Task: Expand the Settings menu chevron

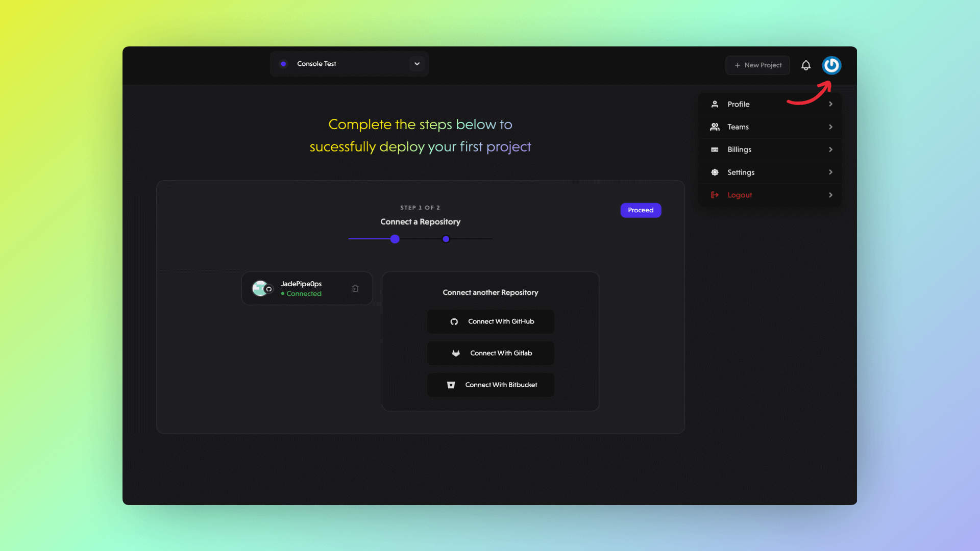Action: coord(830,172)
